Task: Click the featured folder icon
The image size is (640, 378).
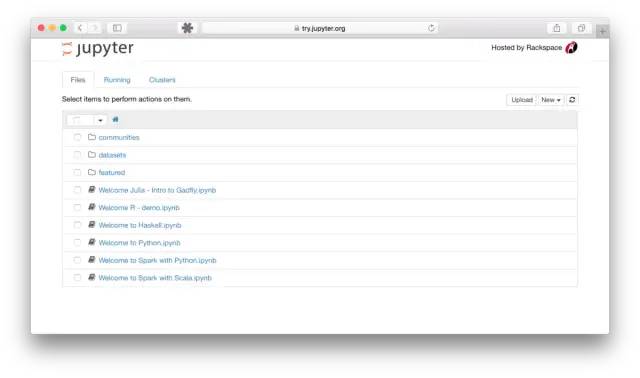Action: [92, 172]
